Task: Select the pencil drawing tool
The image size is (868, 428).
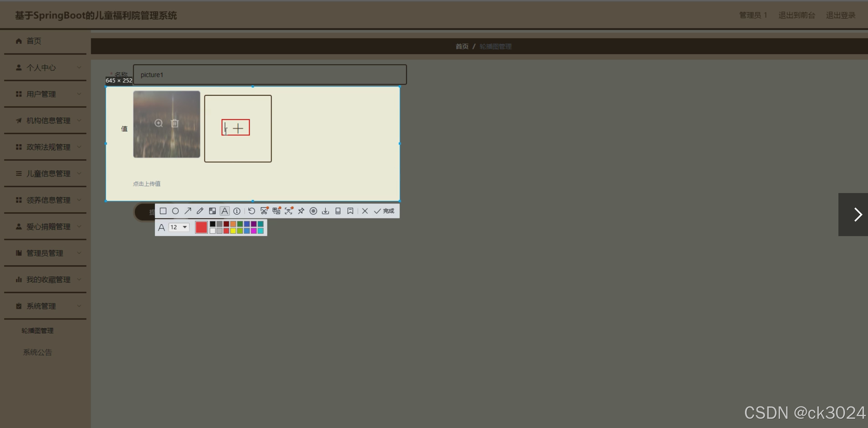Action: tap(200, 211)
